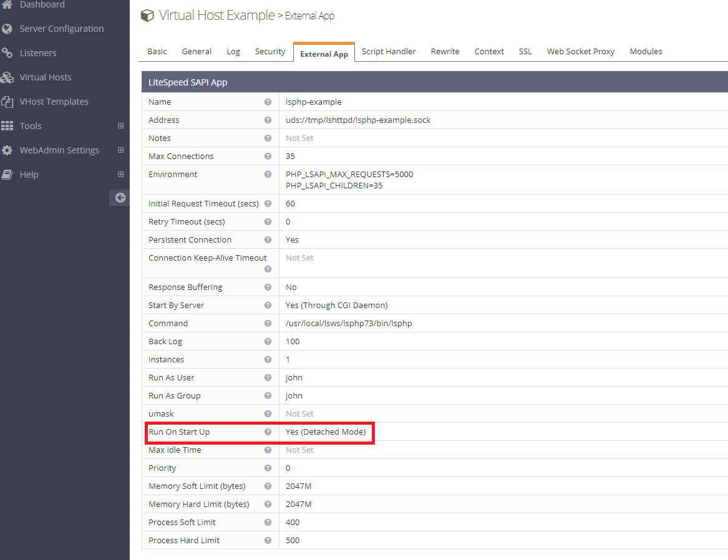
Task: Show help for Priority
Action: coord(268,468)
